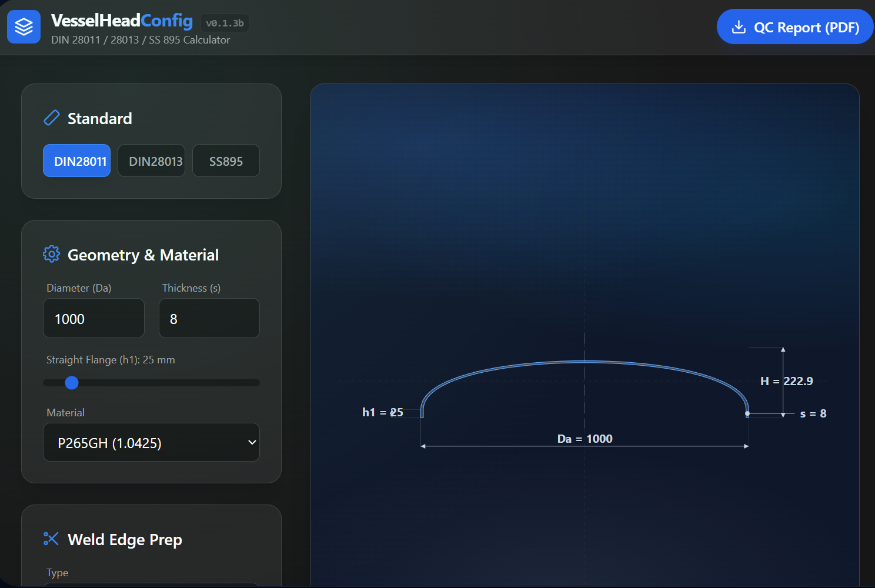This screenshot has height=588, width=875.
Task: Click the Diameter (Da) label
Action: tap(79, 288)
